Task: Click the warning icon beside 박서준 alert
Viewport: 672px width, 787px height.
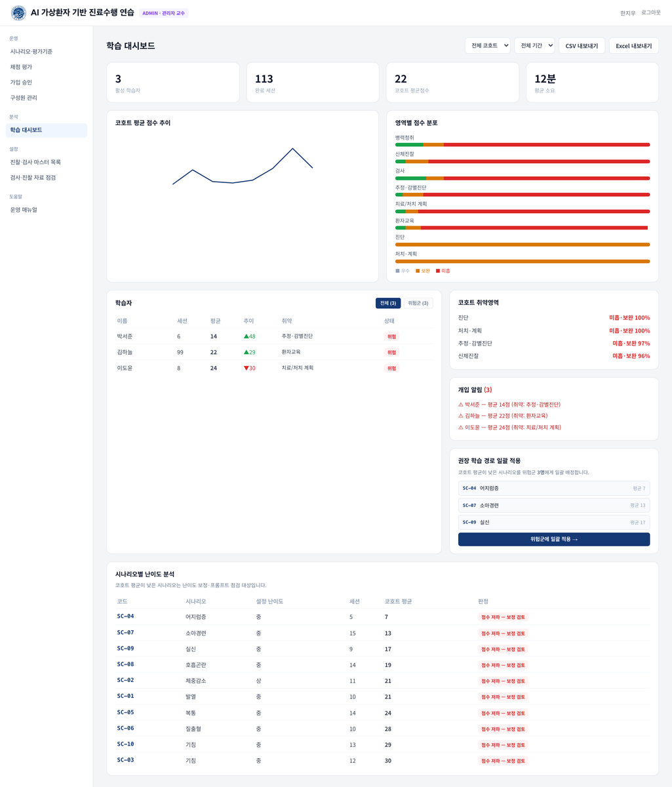Action: click(x=461, y=405)
